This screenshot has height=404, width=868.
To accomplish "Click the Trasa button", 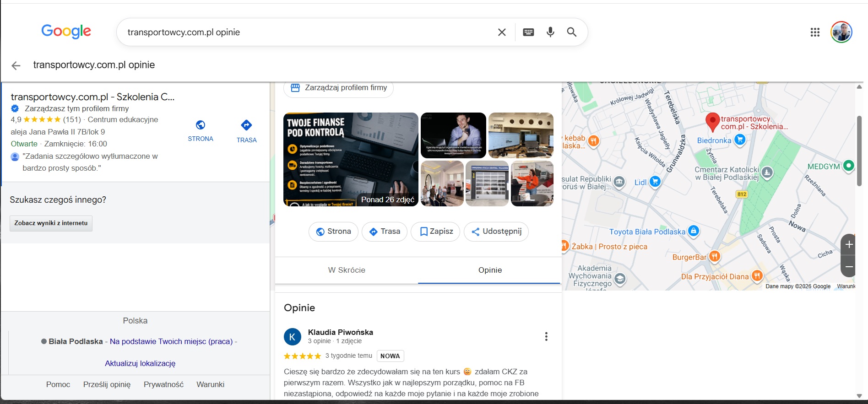I will coord(385,232).
